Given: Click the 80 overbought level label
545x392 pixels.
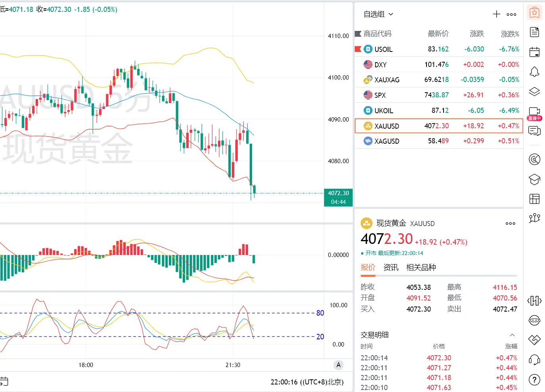Looking at the screenshot, I should (320, 313).
